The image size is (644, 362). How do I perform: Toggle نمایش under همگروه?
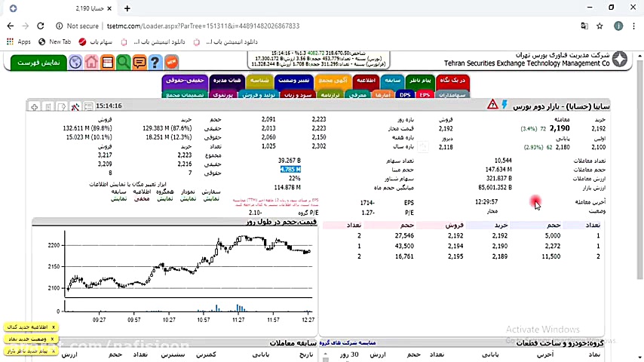click(164, 199)
